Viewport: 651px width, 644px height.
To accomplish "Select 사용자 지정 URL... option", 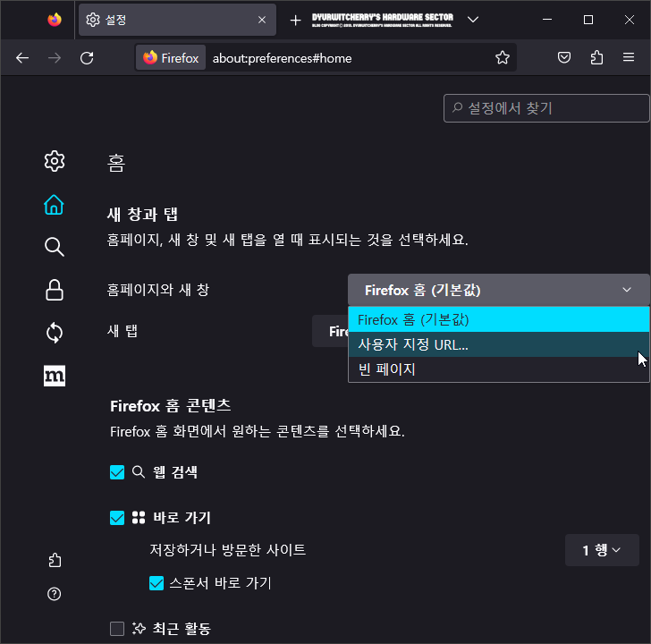I will (x=499, y=344).
